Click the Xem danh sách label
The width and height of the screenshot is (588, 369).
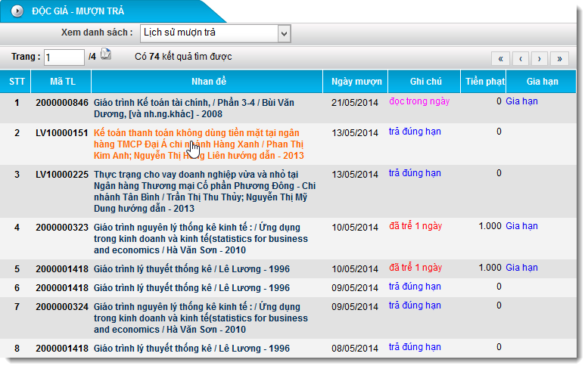tap(97, 33)
